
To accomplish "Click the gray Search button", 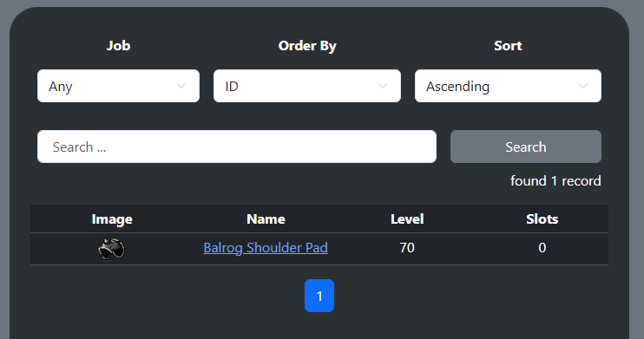I will (526, 147).
